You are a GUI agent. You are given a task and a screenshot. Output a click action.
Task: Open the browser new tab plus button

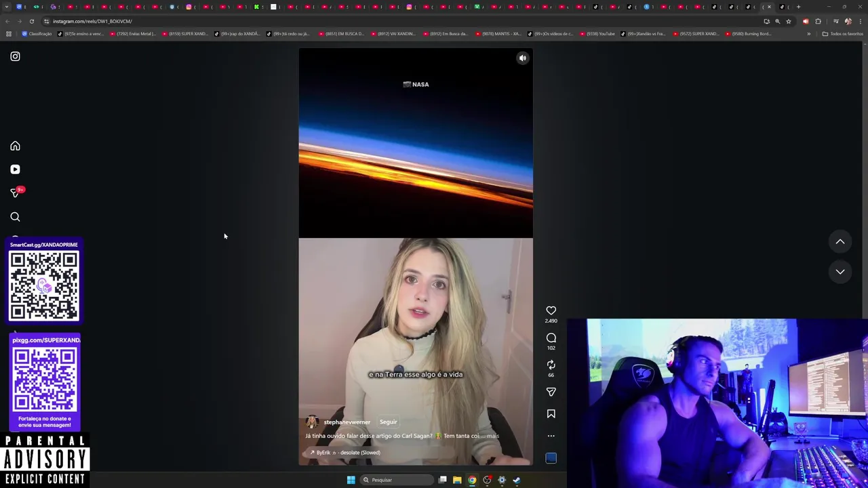798,7
